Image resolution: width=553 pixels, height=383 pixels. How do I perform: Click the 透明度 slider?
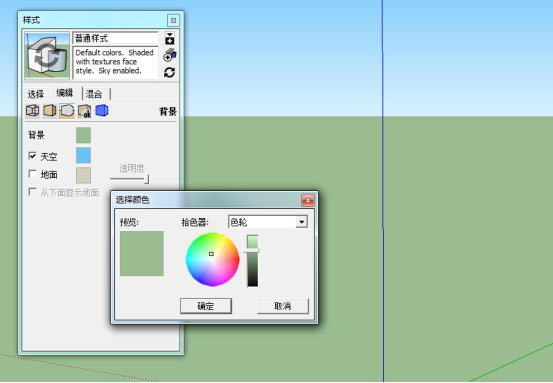pyautogui.click(x=129, y=179)
